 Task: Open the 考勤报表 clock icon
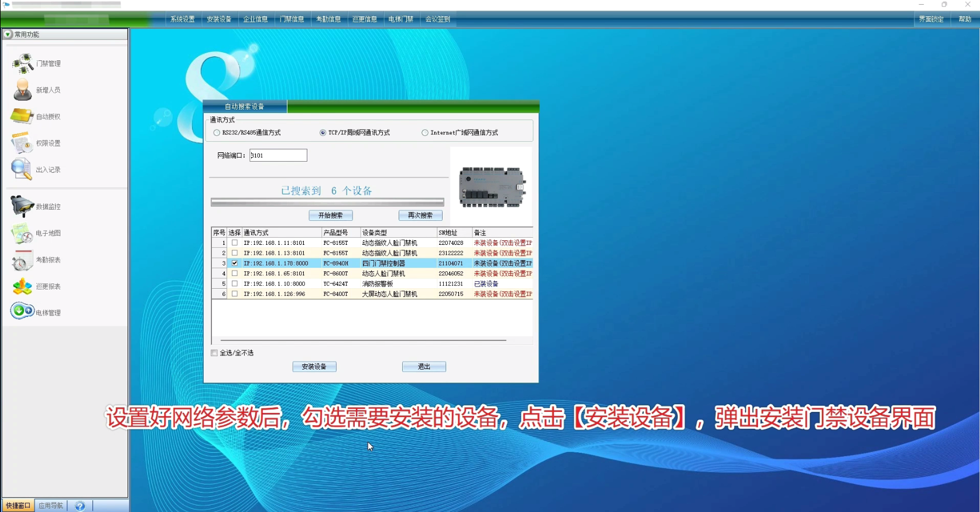(x=22, y=260)
